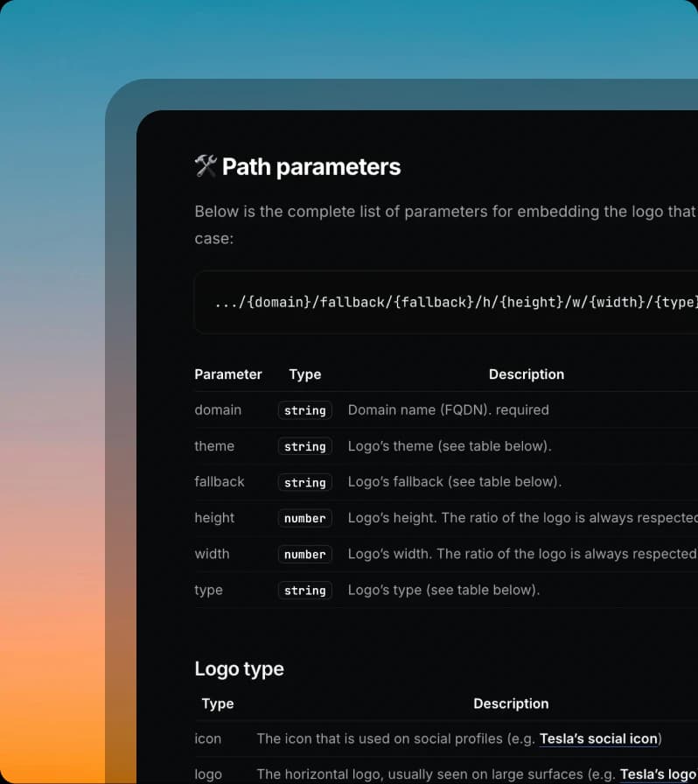Screen dimensions: 698x784
Task: Click 'Logo's fallback (see table below).' text
Action: (x=455, y=482)
